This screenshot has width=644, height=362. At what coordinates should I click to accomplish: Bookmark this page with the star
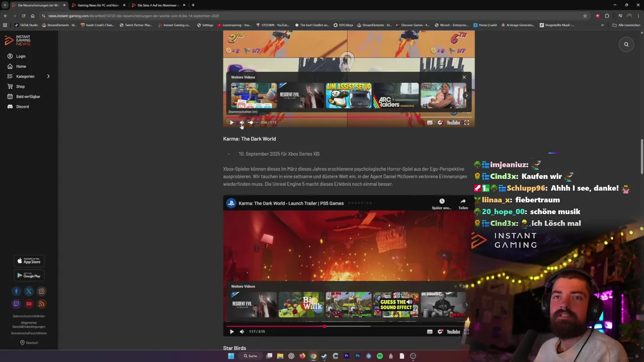tap(585, 16)
